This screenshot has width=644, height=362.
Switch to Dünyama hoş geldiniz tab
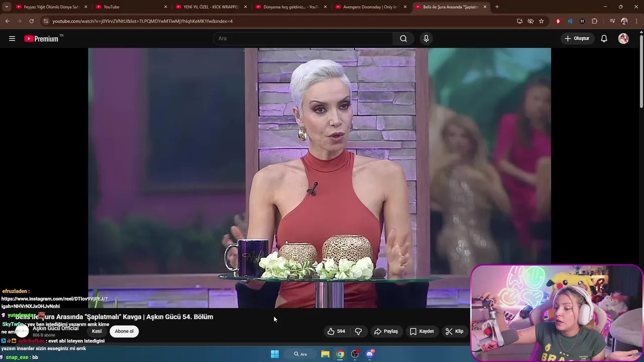click(291, 7)
